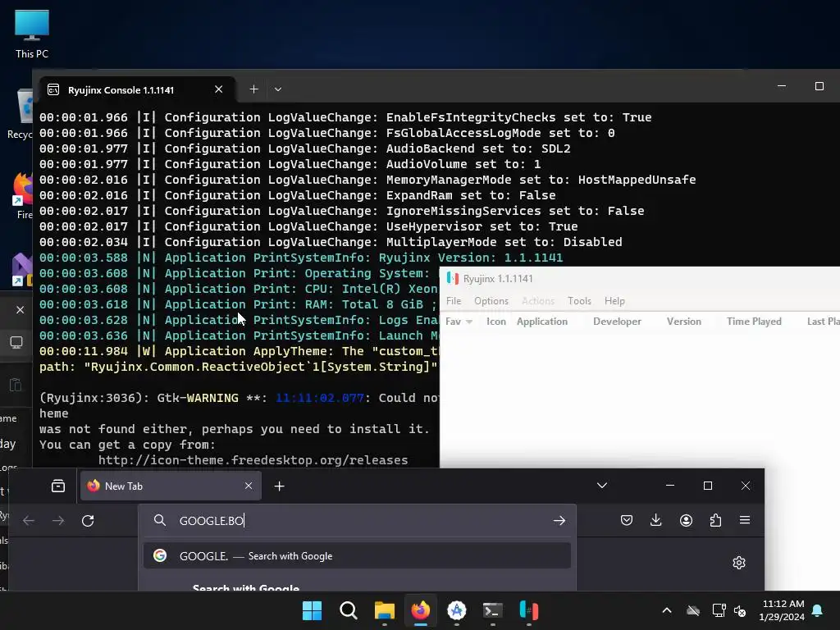Switch to Terminal in taskbar
Screen dimensions: 840x630
pyautogui.click(x=492, y=610)
